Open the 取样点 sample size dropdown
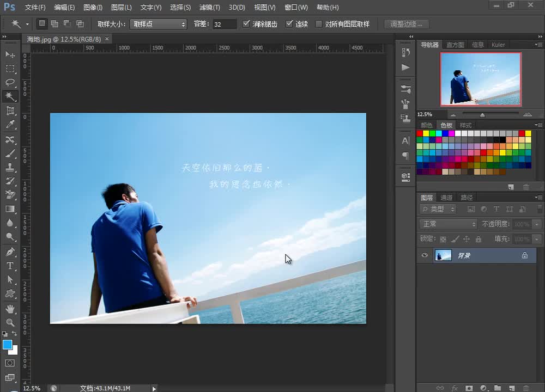 (x=159, y=24)
